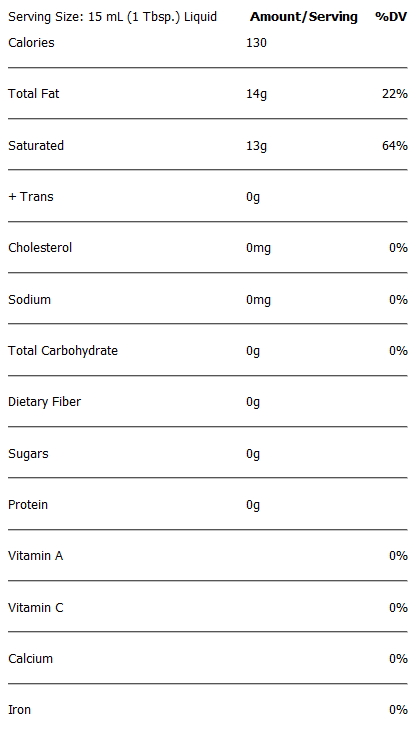Select the Vitamin C 0% value
The height and width of the screenshot is (729, 417).
tap(398, 608)
